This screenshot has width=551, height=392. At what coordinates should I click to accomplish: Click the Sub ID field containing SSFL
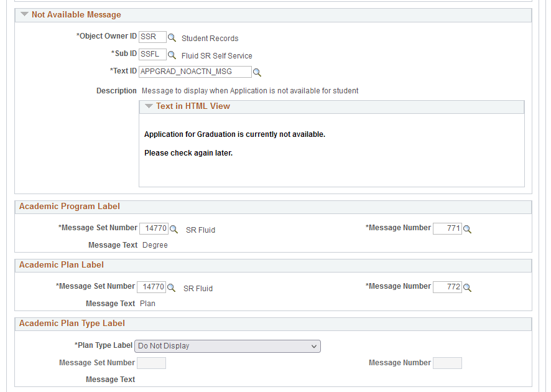coord(152,54)
